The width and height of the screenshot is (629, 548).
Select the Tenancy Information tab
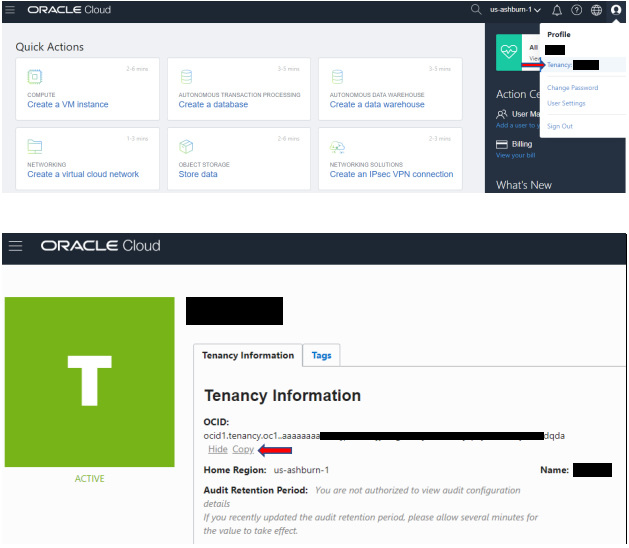(248, 355)
